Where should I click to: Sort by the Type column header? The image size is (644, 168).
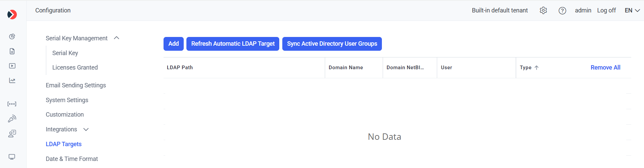(526, 68)
